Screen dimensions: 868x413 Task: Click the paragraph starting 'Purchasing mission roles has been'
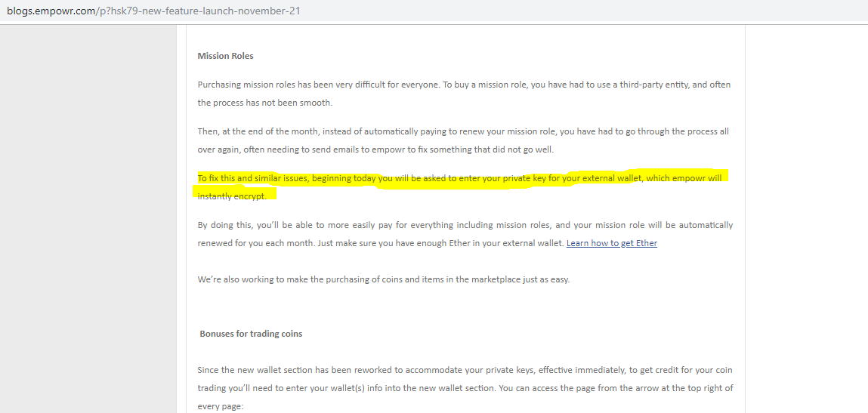[x=464, y=94]
